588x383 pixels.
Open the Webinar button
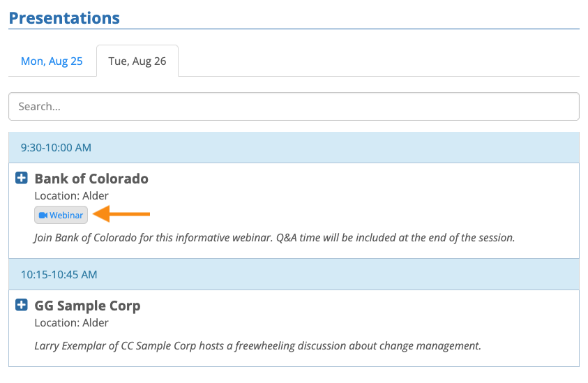[61, 216]
